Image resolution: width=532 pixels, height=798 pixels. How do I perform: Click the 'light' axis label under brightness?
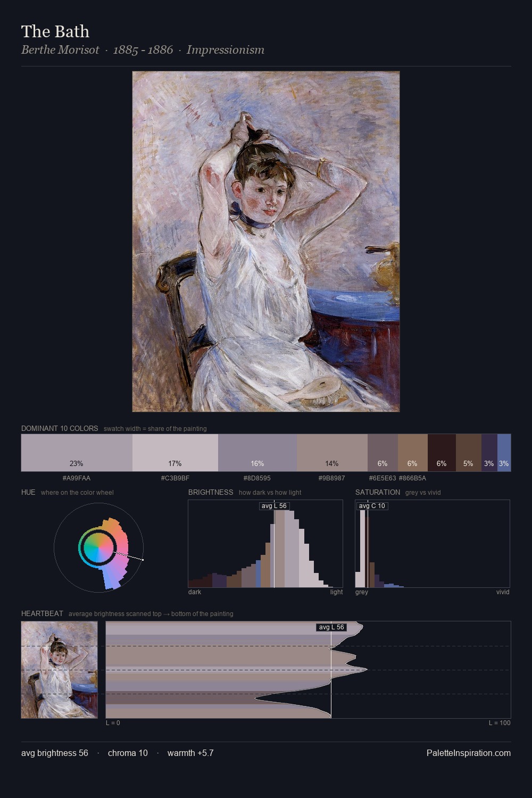(337, 592)
